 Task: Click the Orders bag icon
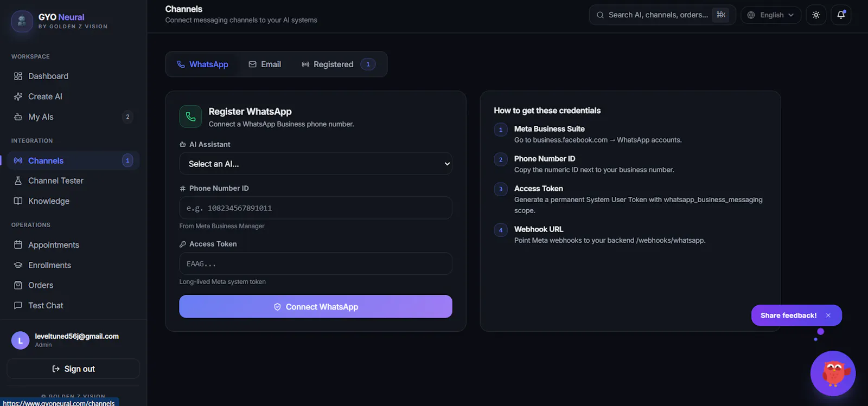coord(18,285)
